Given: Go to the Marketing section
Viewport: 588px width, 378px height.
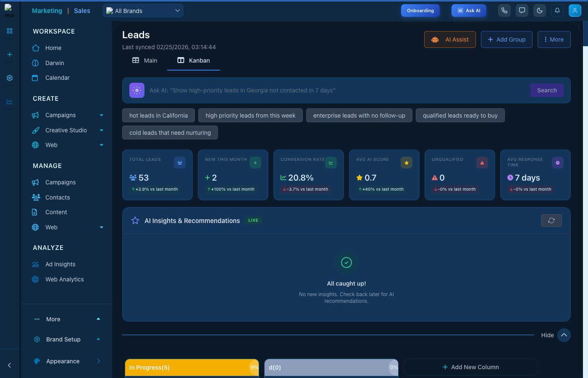Looking at the screenshot, I should pos(47,11).
